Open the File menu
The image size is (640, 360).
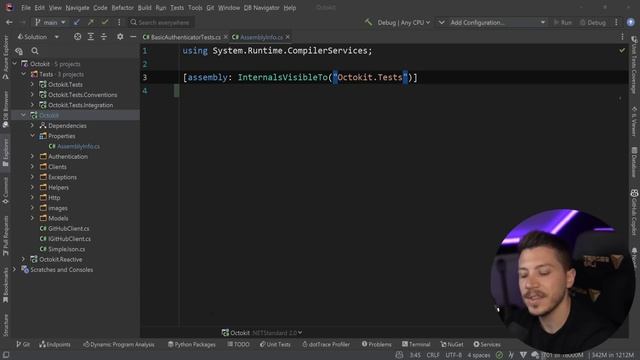(x=26, y=8)
